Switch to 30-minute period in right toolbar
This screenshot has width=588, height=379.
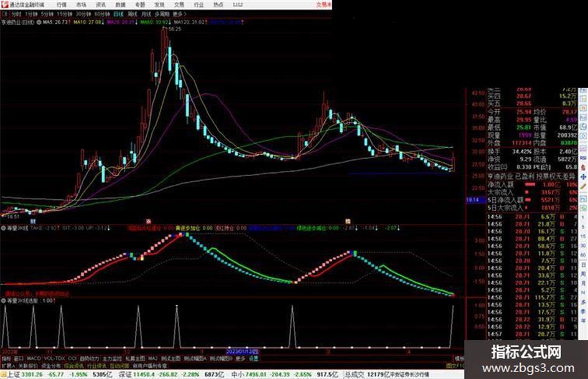(x=583, y=246)
